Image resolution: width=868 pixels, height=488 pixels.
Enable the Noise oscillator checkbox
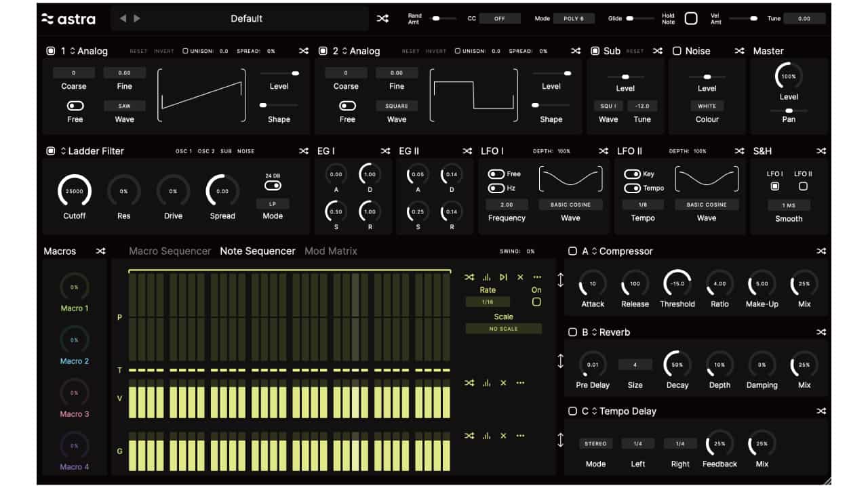pyautogui.click(x=677, y=51)
